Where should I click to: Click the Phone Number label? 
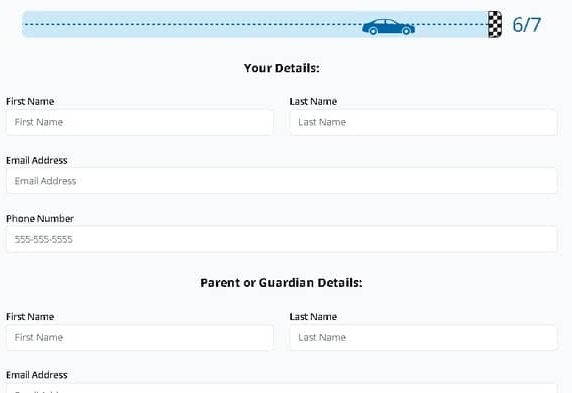tap(40, 219)
